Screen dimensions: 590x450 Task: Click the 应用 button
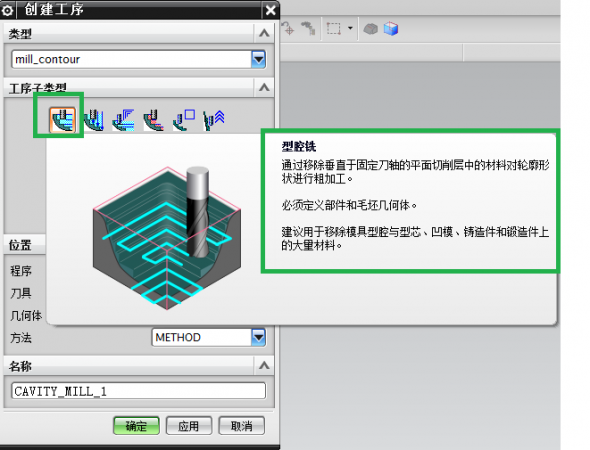tap(189, 426)
